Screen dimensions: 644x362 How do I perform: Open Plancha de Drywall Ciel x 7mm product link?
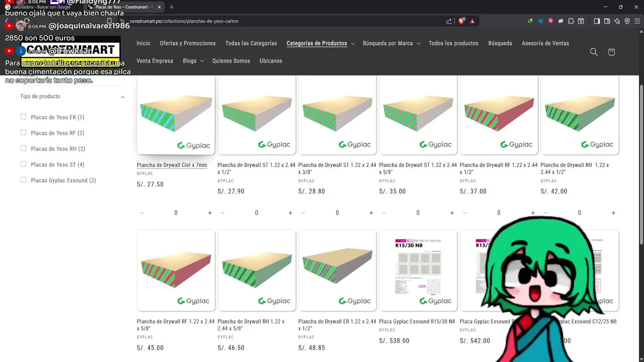[172, 165]
